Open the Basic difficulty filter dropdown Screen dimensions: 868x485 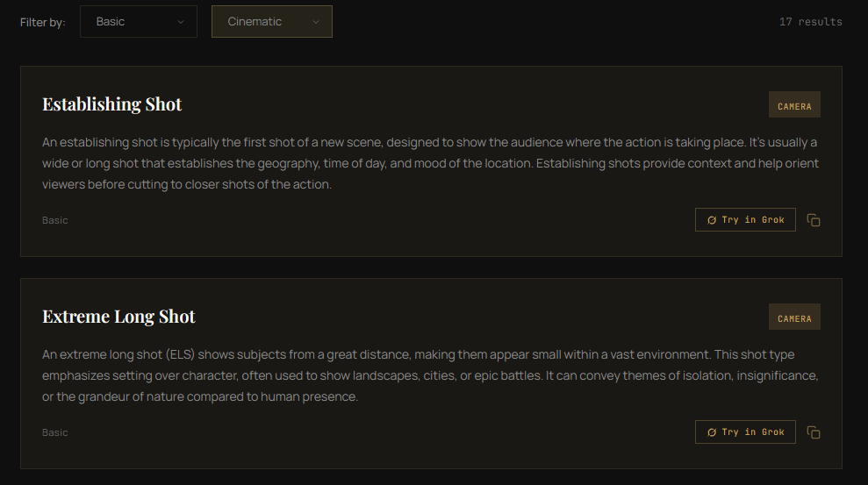click(x=138, y=22)
